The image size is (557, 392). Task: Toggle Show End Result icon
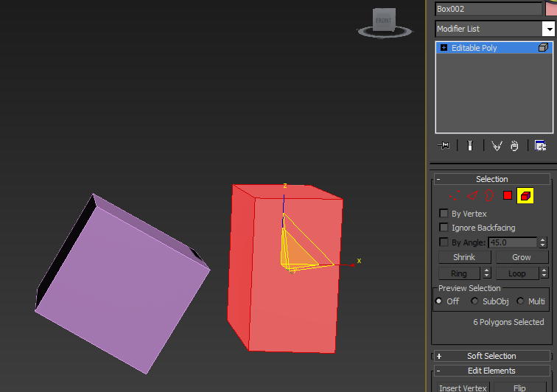[x=470, y=146]
